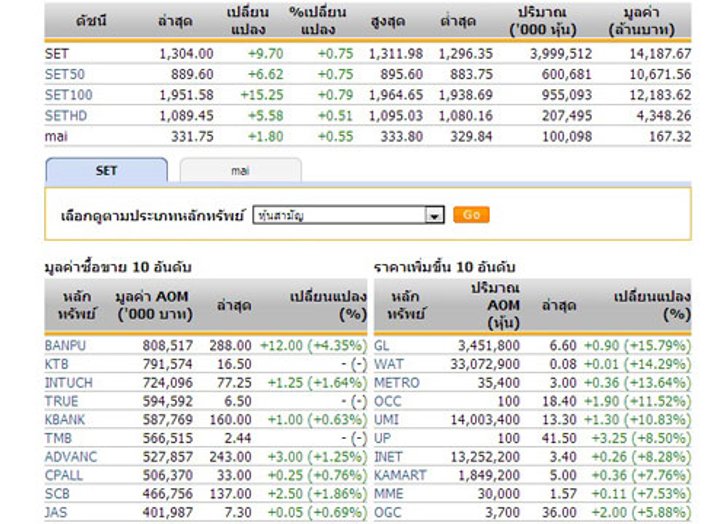The width and height of the screenshot is (728, 524).
Task: Click KBANK last price 160.00
Action: 230,420
